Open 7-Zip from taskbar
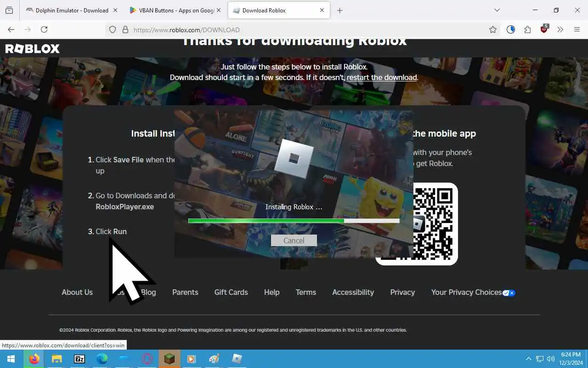This screenshot has height=368, width=588. pyautogui.click(x=79, y=359)
